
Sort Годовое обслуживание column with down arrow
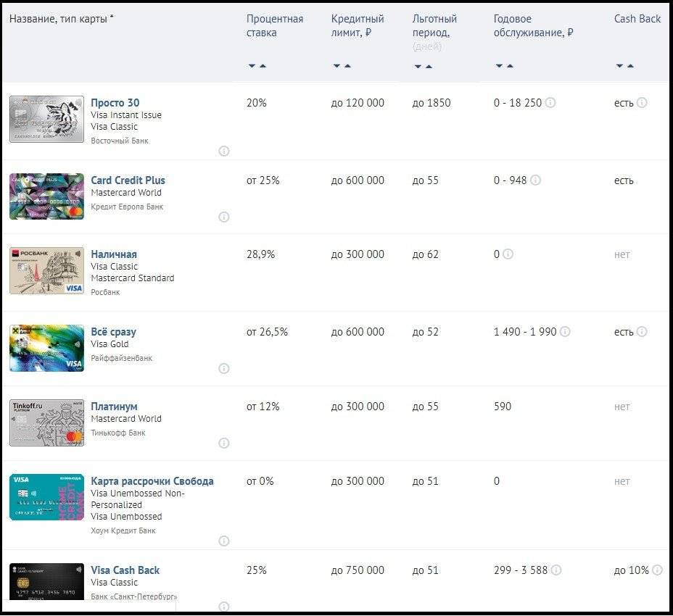(x=499, y=66)
